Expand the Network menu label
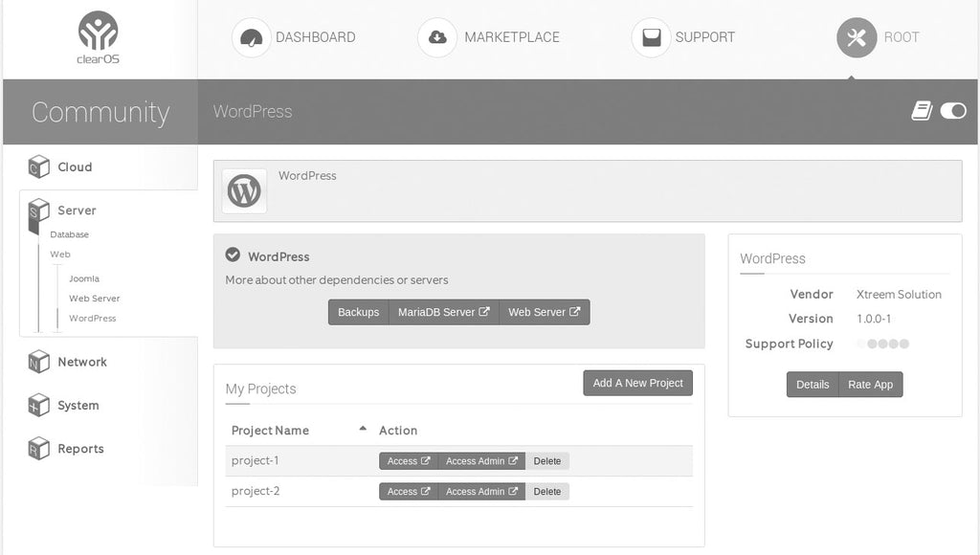This screenshot has width=980, height=555. (82, 362)
